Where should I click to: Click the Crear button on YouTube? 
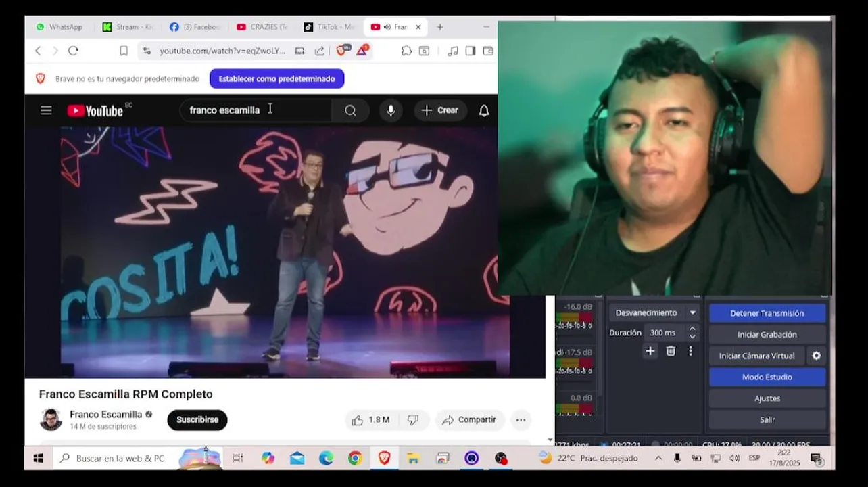click(441, 110)
